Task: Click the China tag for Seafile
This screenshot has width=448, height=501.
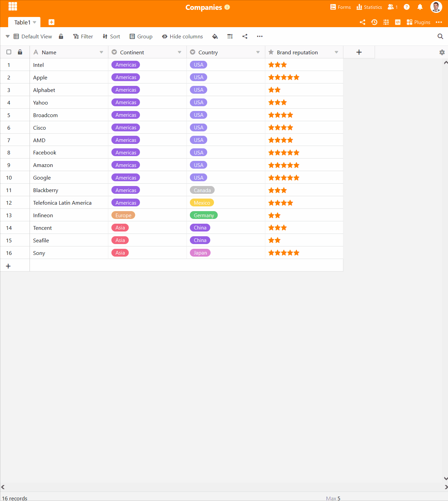Action: click(200, 240)
